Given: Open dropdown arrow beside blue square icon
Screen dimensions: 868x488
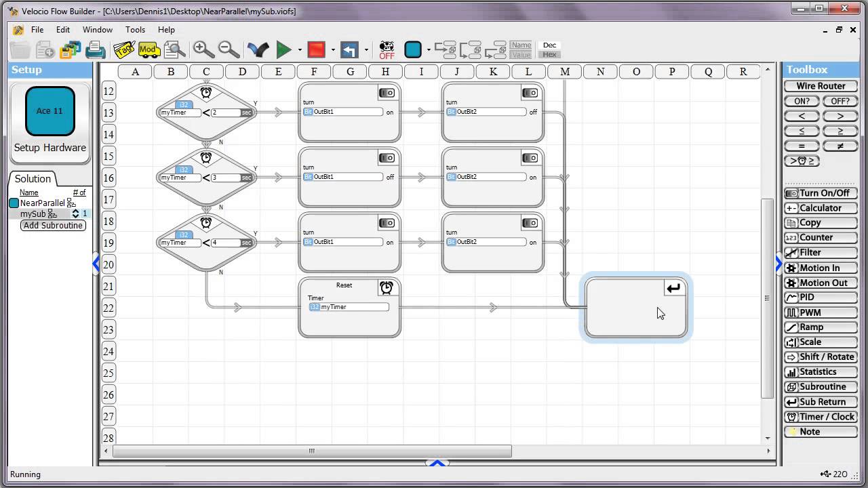Looking at the screenshot, I should click(x=429, y=50).
